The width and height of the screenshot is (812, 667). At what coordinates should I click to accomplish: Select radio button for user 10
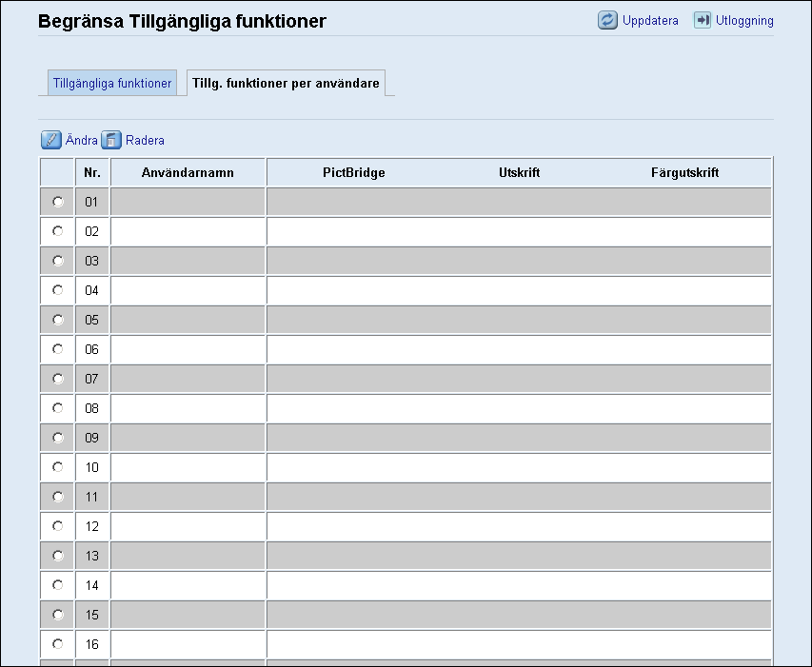57,467
